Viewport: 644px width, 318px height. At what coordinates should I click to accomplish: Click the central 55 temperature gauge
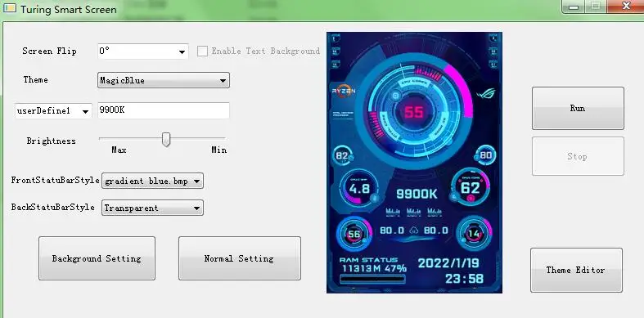pyautogui.click(x=413, y=112)
